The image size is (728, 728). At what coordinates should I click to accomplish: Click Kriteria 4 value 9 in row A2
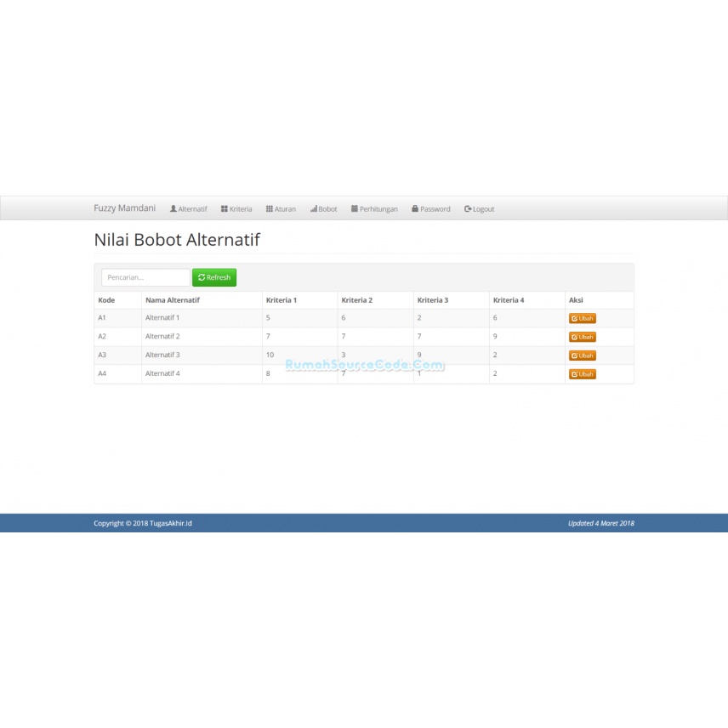click(x=495, y=336)
